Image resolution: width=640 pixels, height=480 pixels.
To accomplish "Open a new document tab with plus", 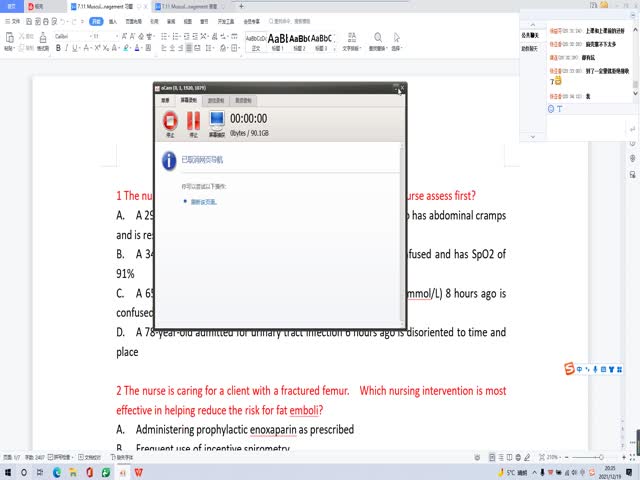I will tap(240, 6).
